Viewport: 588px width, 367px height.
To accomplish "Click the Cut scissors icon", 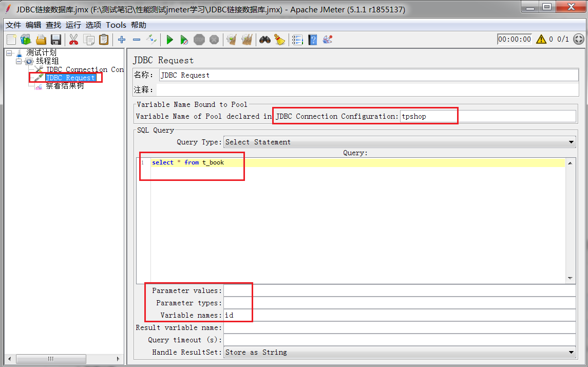I will [x=73, y=40].
